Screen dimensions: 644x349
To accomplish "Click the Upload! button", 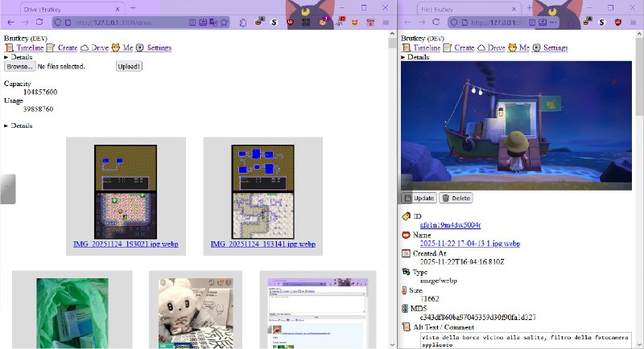I will [x=129, y=67].
